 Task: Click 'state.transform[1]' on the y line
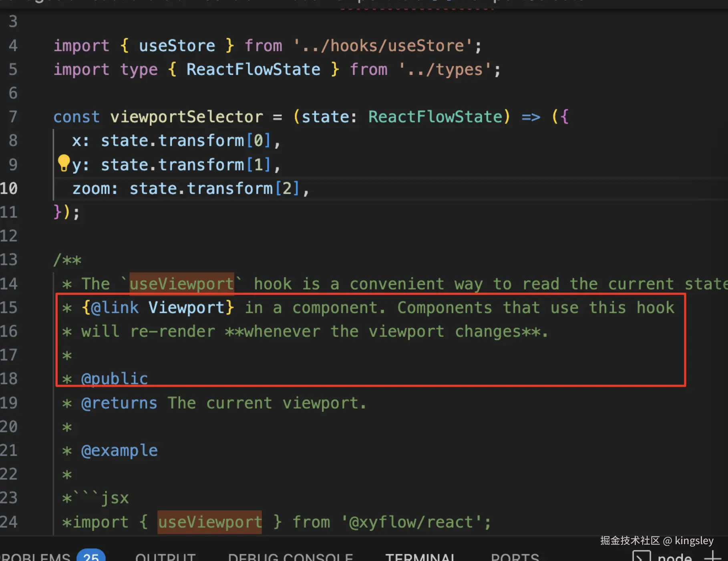[186, 164]
